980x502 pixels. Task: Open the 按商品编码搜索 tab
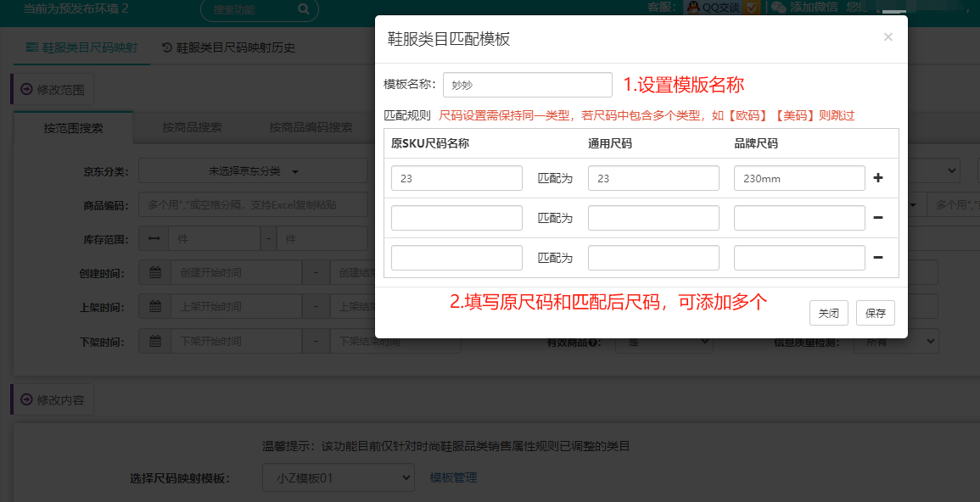pos(311,128)
